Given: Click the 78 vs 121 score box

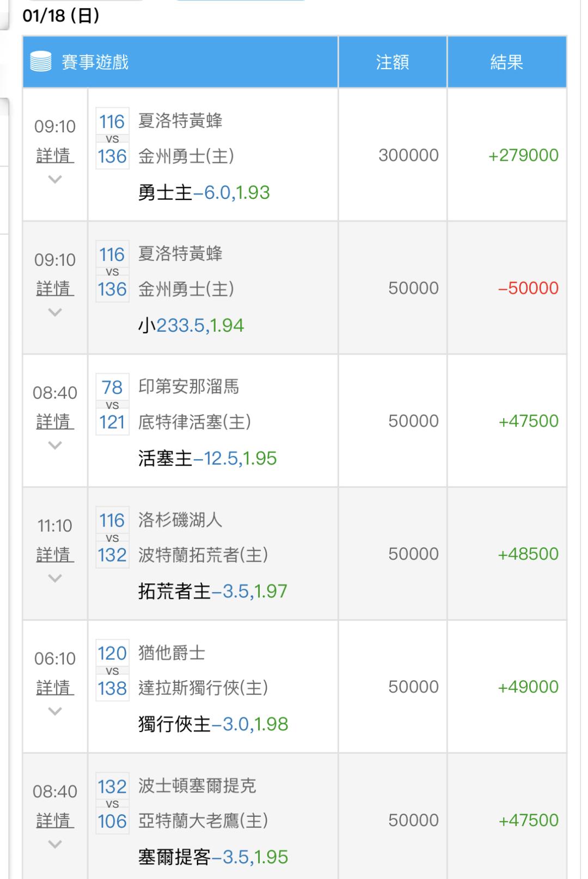Looking at the screenshot, I should pyautogui.click(x=112, y=405).
